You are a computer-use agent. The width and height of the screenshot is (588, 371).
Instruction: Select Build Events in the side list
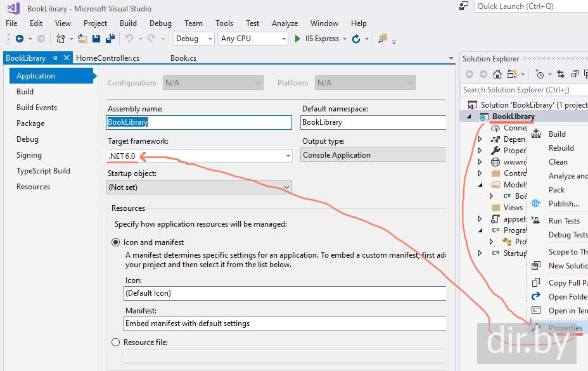[37, 108]
